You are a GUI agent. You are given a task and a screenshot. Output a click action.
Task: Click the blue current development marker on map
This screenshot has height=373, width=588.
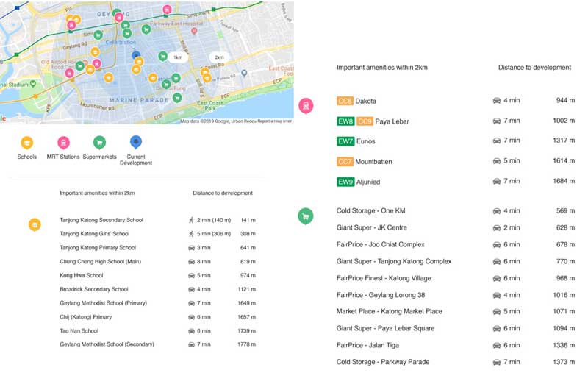(136, 55)
